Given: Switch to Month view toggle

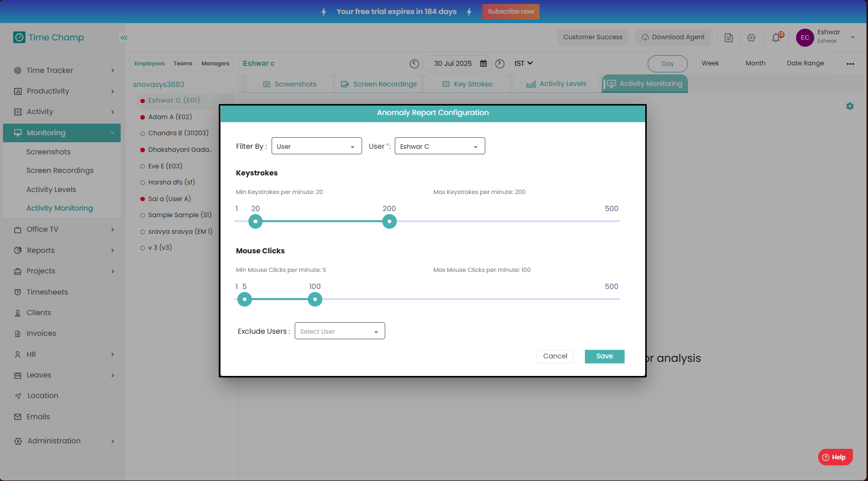Looking at the screenshot, I should tap(755, 63).
